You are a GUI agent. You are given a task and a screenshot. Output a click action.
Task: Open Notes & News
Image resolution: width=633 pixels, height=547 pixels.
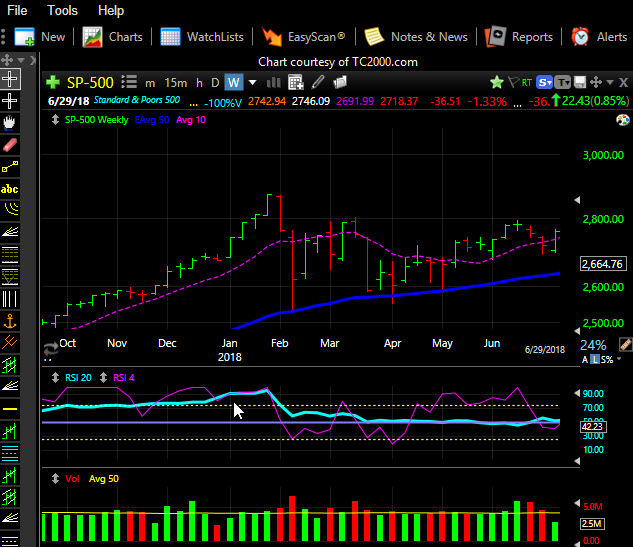(x=416, y=37)
